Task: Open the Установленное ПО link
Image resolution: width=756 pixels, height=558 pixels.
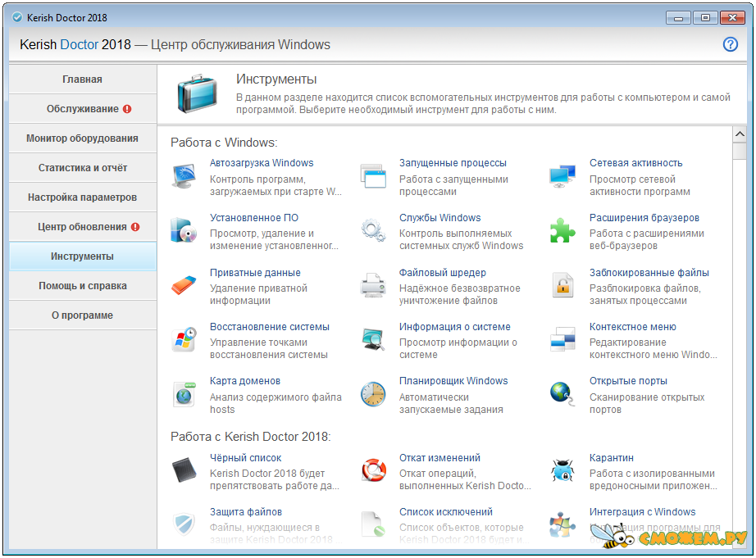Action: 254,218
